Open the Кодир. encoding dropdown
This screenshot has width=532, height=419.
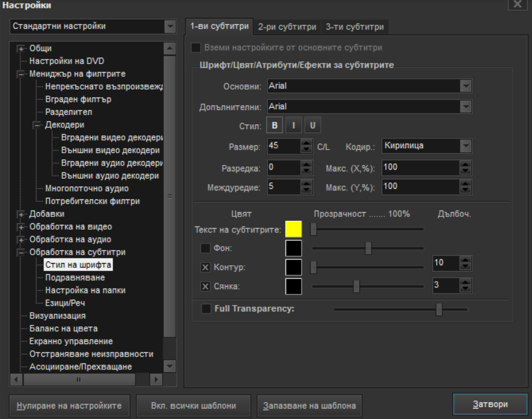[x=465, y=146]
